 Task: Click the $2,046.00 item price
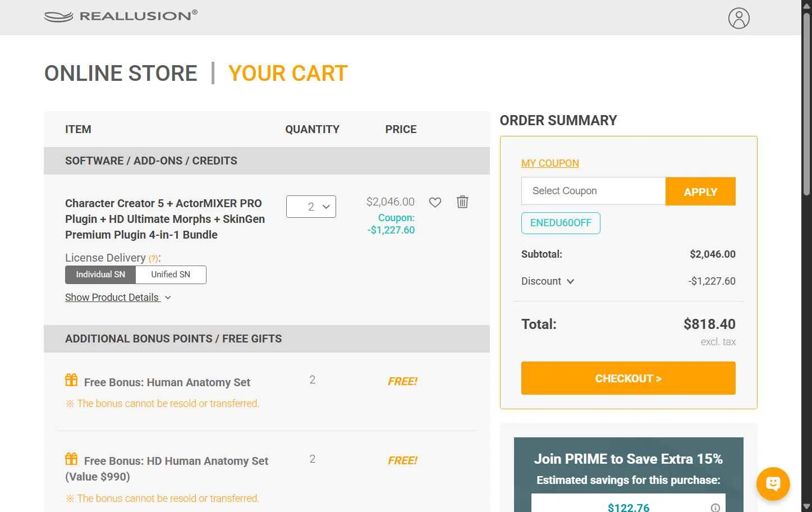pyautogui.click(x=391, y=202)
